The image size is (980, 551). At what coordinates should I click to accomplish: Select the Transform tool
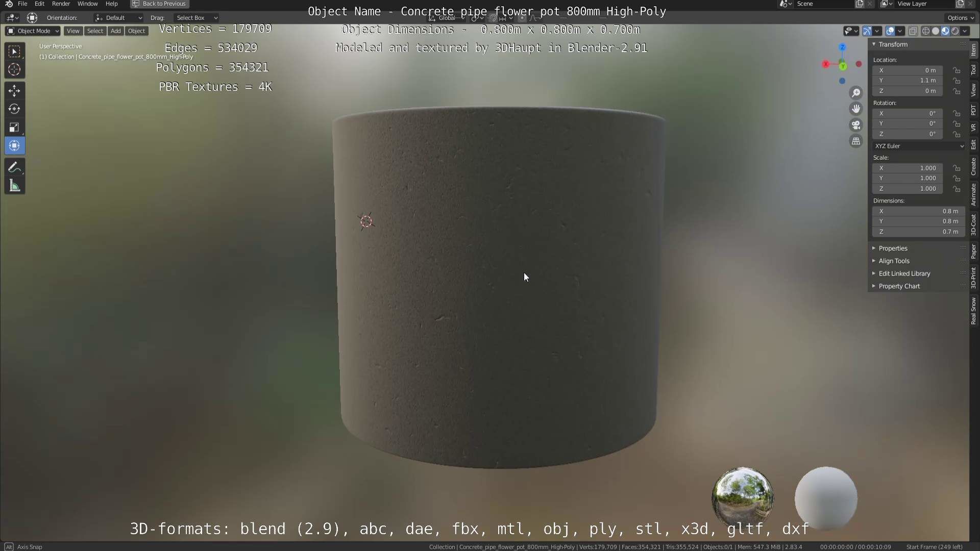[x=14, y=146]
